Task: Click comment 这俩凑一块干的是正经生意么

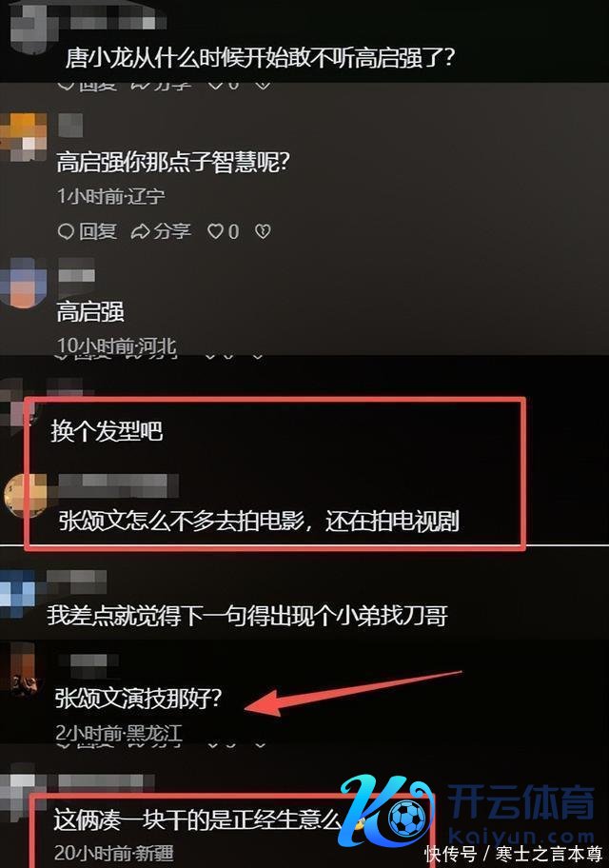Action: pyautogui.click(x=198, y=819)
